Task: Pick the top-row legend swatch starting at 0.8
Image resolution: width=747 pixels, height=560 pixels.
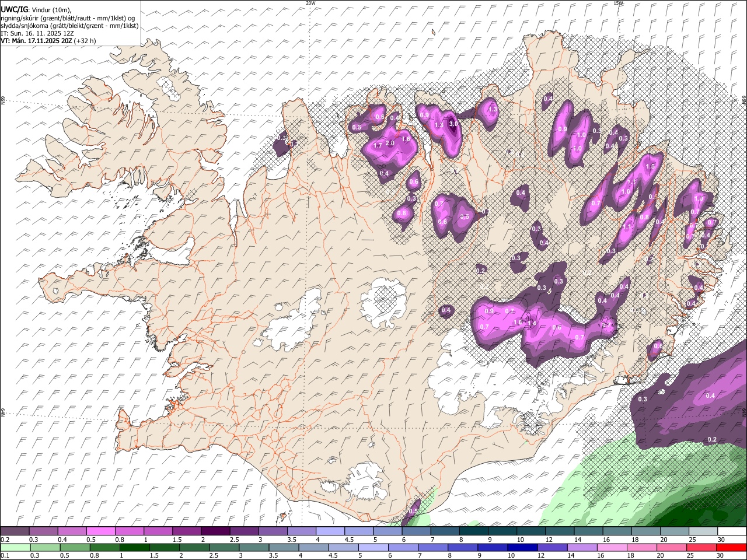Action: click(129, 531)
